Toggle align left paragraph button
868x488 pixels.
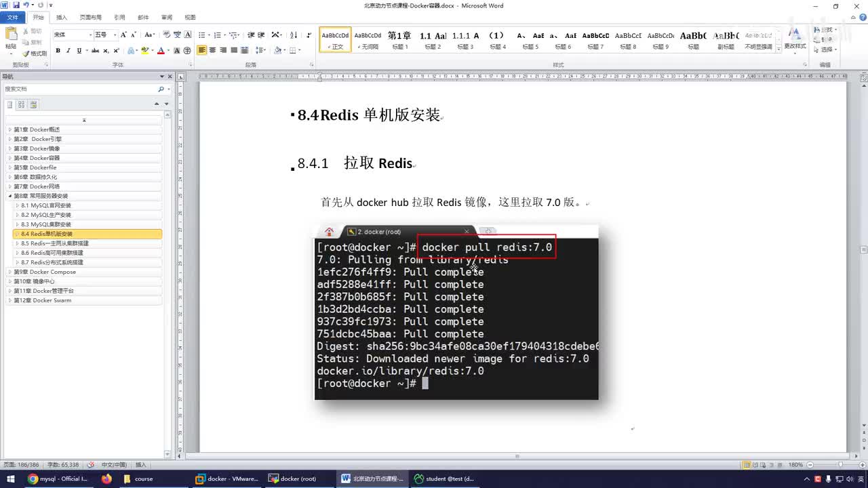(x=202, y=50)
